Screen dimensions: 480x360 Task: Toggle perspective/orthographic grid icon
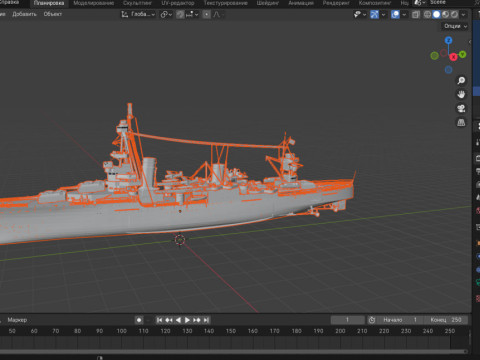pos(461,122)
